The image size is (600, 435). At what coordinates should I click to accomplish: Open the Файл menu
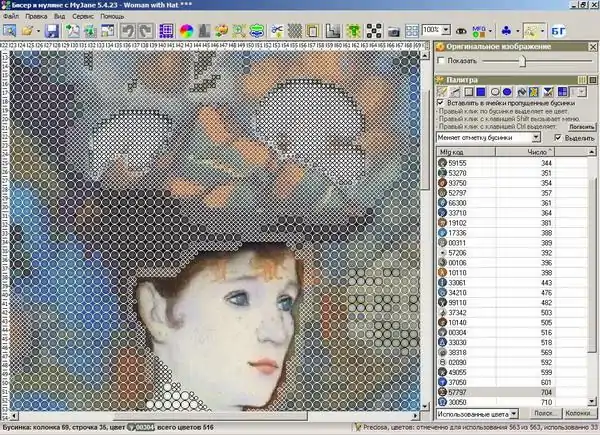11,16
